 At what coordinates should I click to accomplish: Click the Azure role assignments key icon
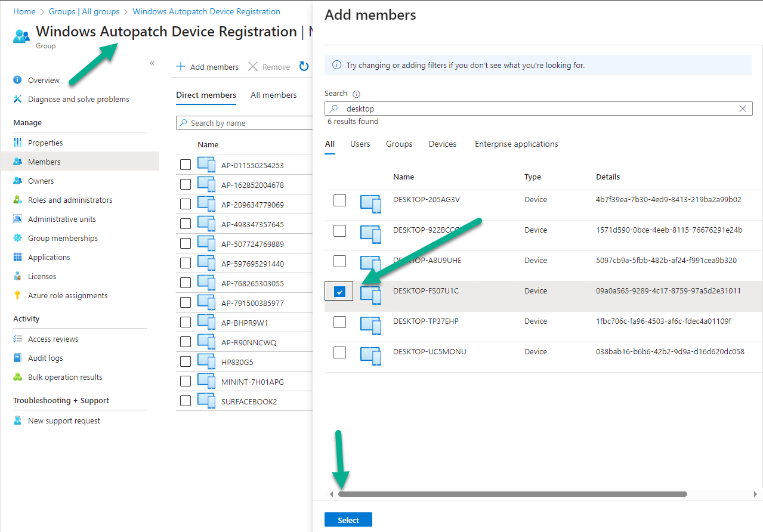[x=17, y=295]
